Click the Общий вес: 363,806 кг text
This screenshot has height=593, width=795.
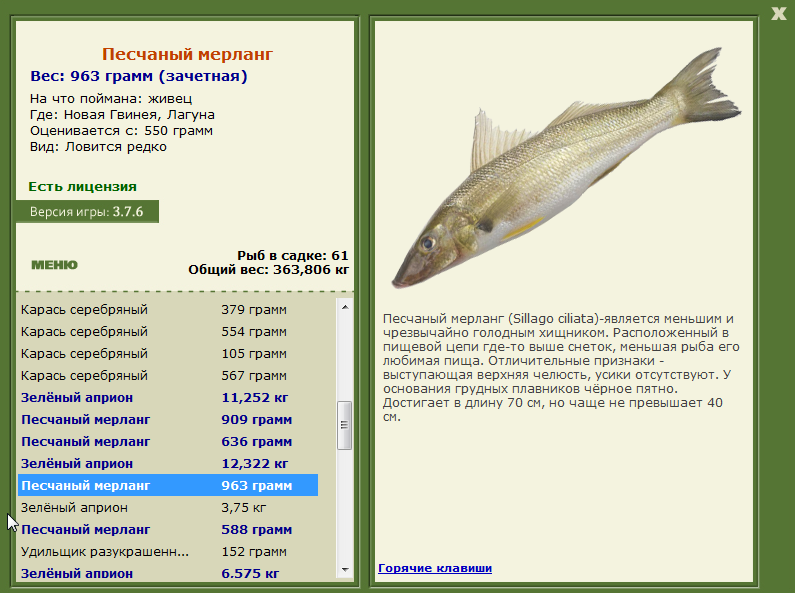coord(268,270)
